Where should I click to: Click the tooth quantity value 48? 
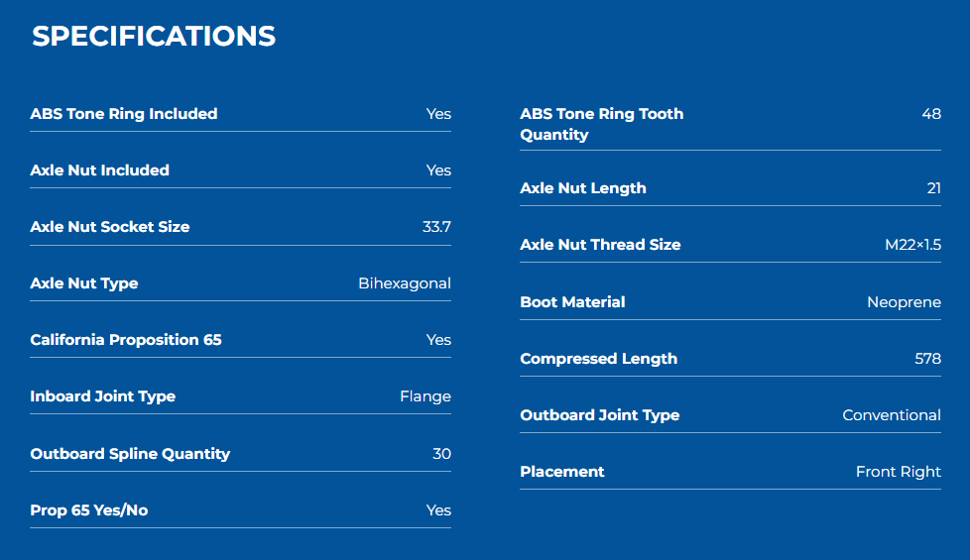931,114
